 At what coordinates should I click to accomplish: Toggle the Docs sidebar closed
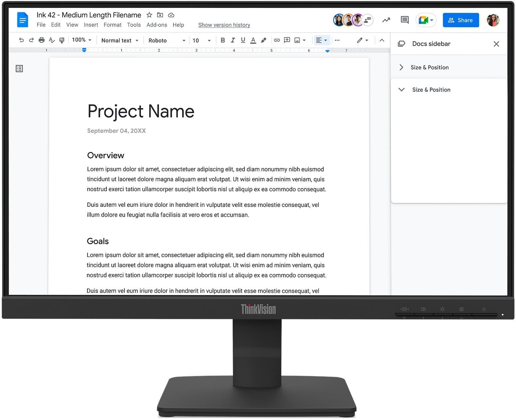496,44
